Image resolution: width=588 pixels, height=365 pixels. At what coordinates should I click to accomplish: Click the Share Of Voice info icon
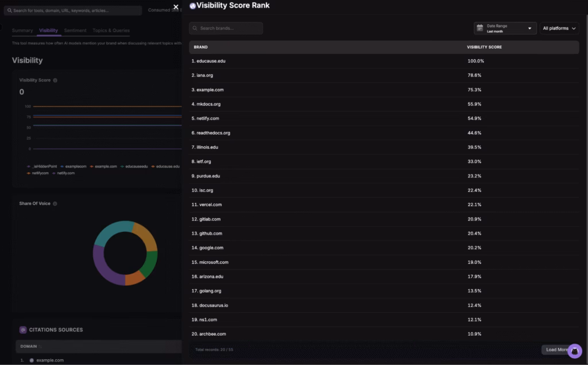(55, 204)
